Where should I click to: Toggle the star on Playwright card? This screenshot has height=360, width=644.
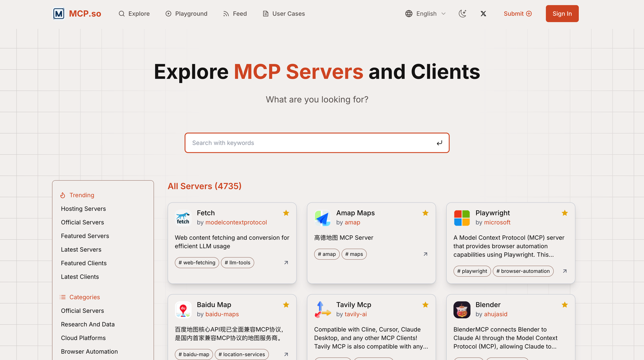[565, 213]
